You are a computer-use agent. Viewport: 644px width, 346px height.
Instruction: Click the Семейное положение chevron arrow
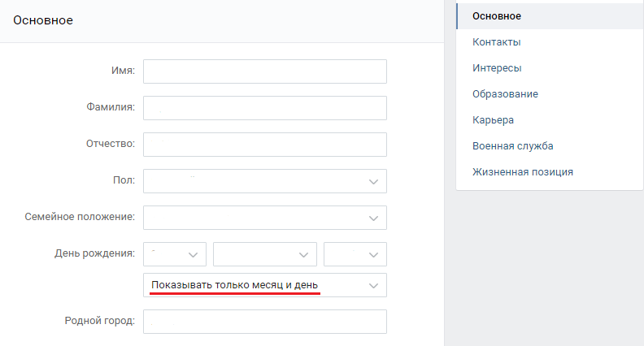[x=373, y=218]
